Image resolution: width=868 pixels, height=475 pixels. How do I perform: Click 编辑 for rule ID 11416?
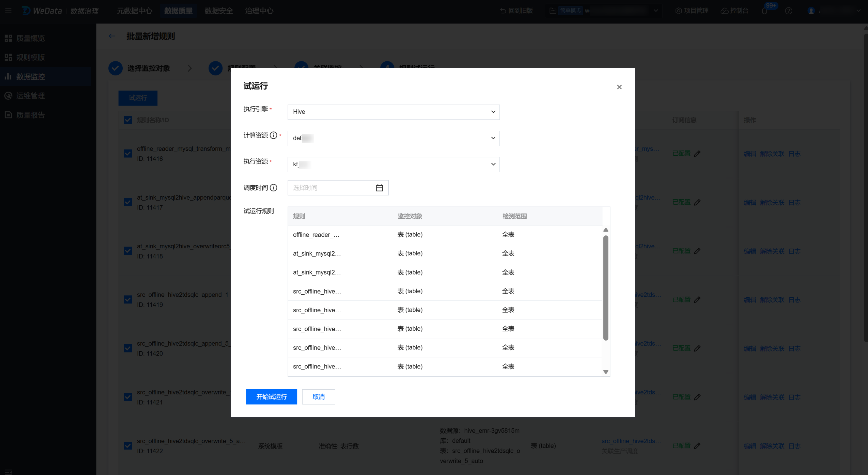pyautogui.click(x=750, y=153)
